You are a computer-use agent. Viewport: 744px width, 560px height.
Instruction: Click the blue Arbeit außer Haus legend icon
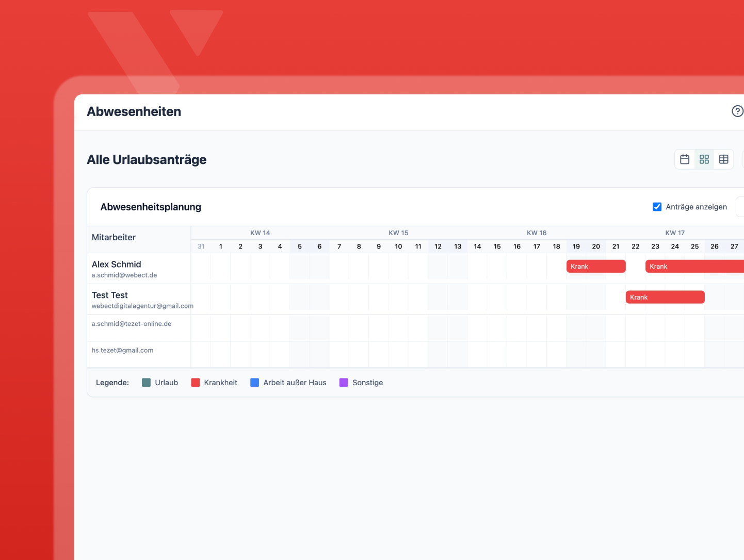coord(254,382)
